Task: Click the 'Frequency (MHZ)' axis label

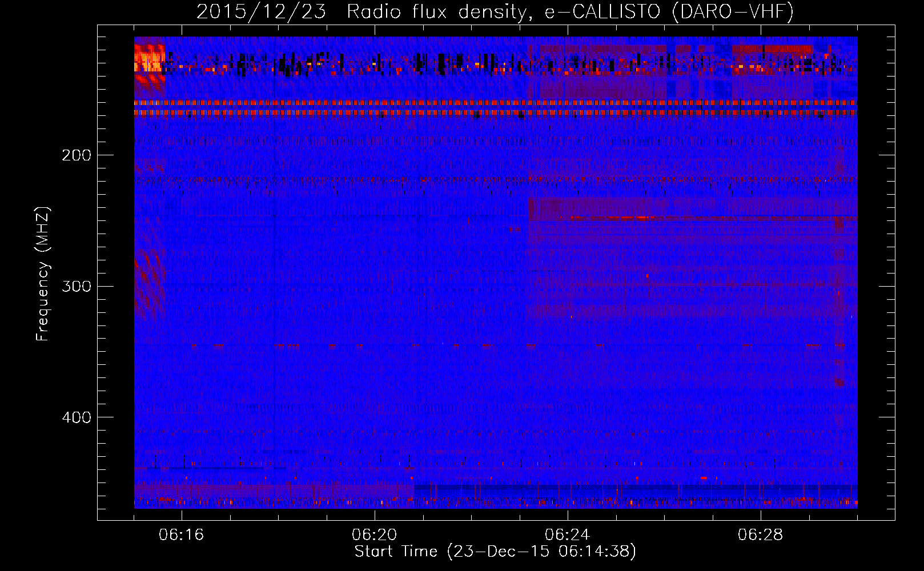Action: point(43,274)
